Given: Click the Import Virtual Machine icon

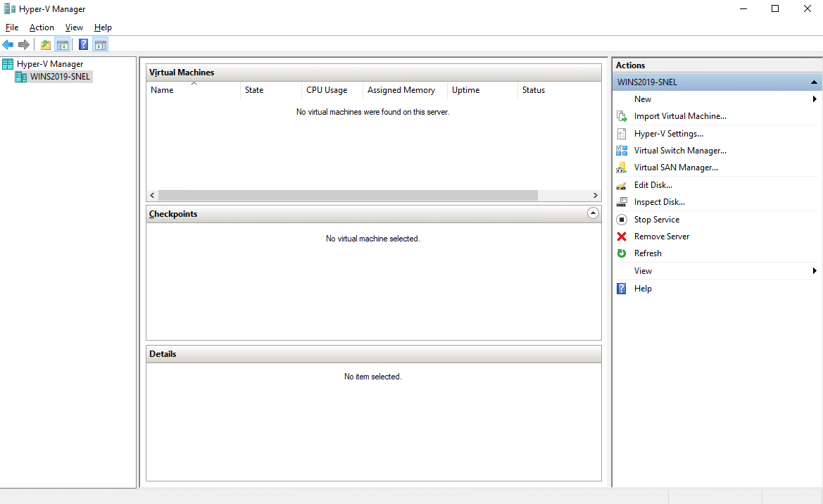Looking at the screenshot, I should click(x=622, y=116).
